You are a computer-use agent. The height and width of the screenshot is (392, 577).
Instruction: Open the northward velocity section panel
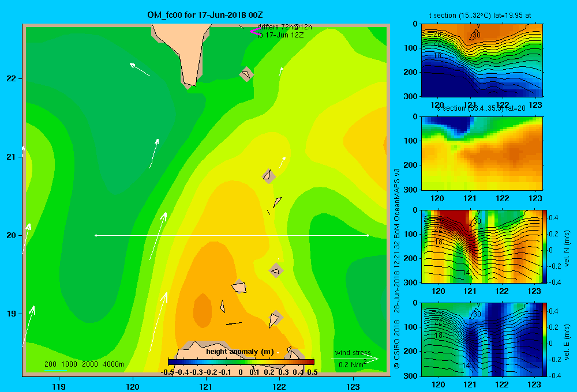pos(482,246)
